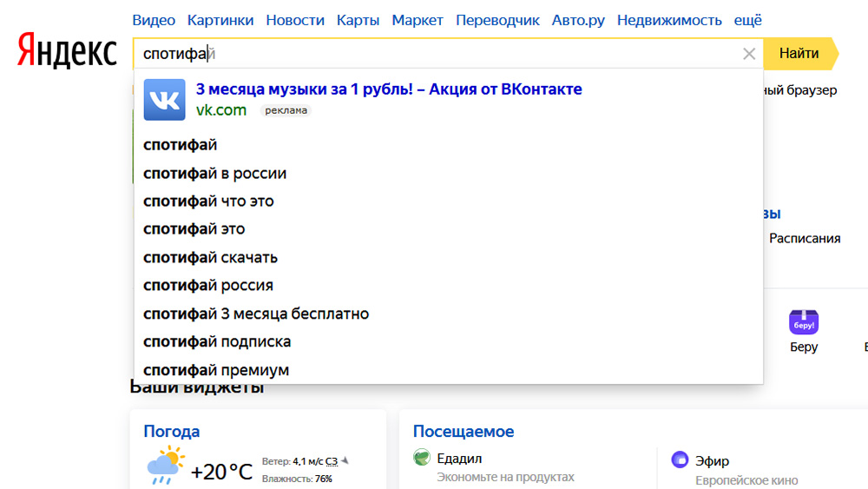Click the Едадил green icon

(422, 459)
